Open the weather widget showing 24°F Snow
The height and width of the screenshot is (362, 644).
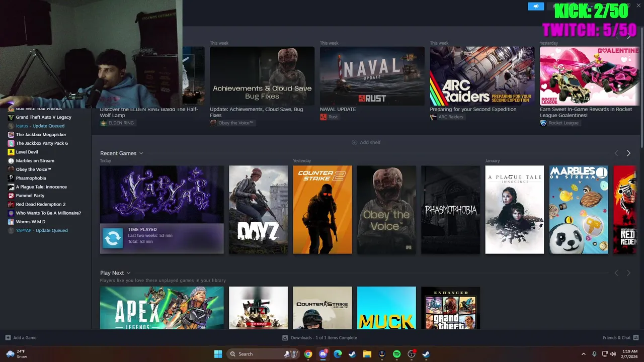click(x=16, y=354)
